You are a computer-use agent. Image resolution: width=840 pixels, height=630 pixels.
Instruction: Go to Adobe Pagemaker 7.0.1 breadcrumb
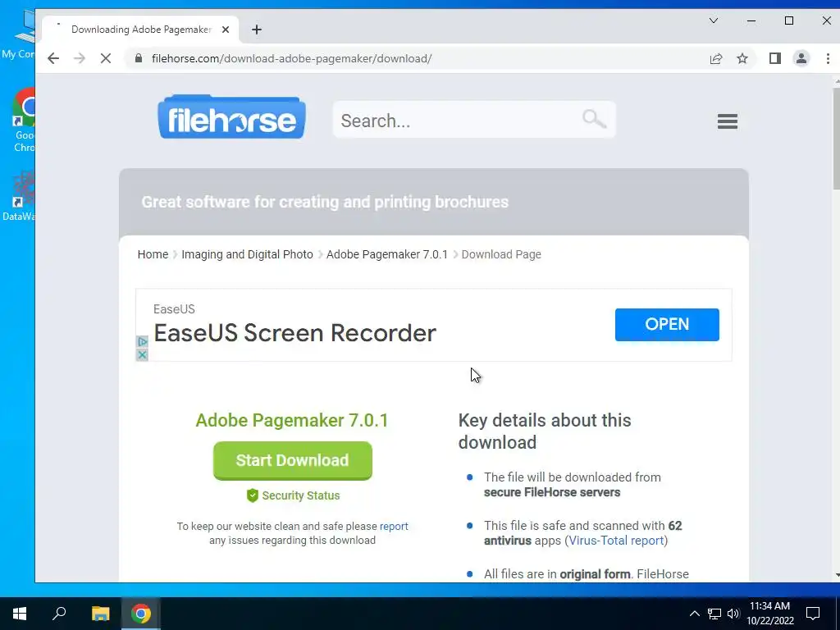pos(387,254)
